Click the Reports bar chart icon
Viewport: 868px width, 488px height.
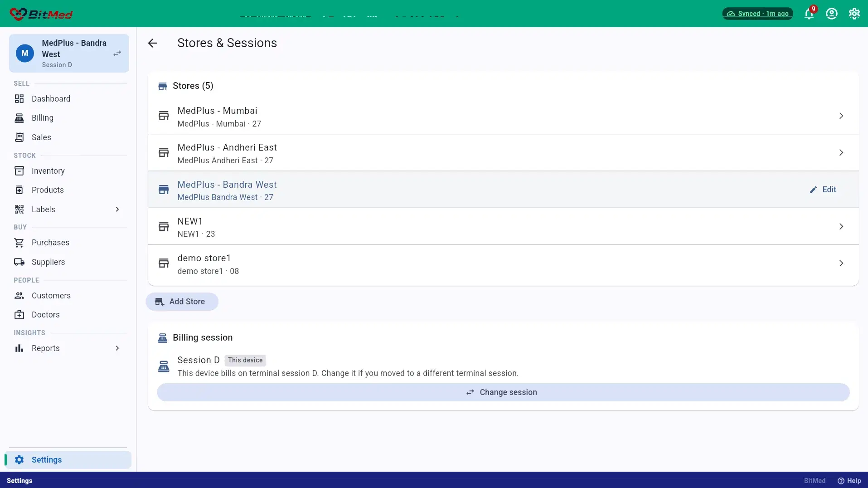coord(19,348)
